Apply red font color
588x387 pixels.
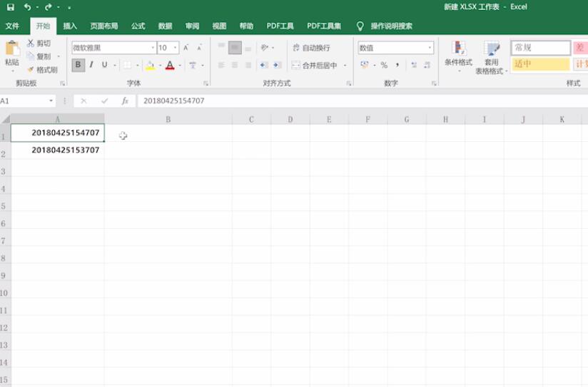[x=170, y=65]
